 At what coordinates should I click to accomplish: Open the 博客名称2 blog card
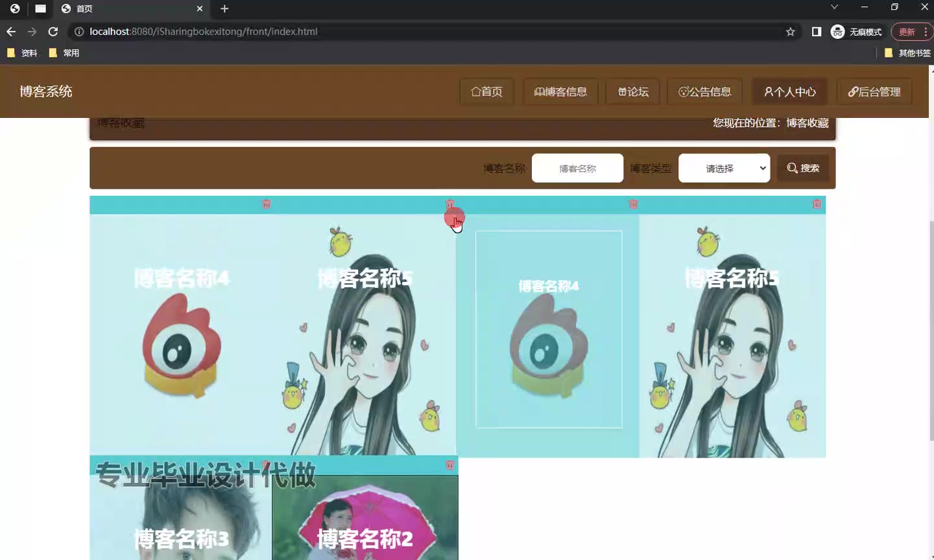click(x=365, y=517)
